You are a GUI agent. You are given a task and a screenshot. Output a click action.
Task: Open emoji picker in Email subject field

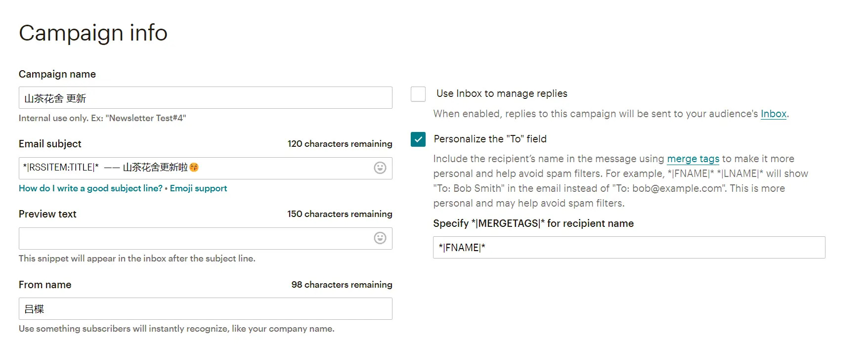pos(380,168)
